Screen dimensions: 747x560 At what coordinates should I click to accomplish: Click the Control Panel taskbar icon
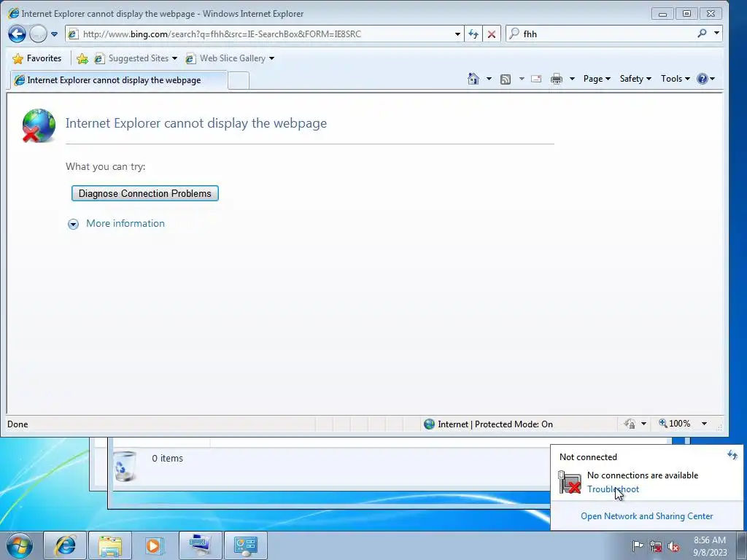click(245, 545)
